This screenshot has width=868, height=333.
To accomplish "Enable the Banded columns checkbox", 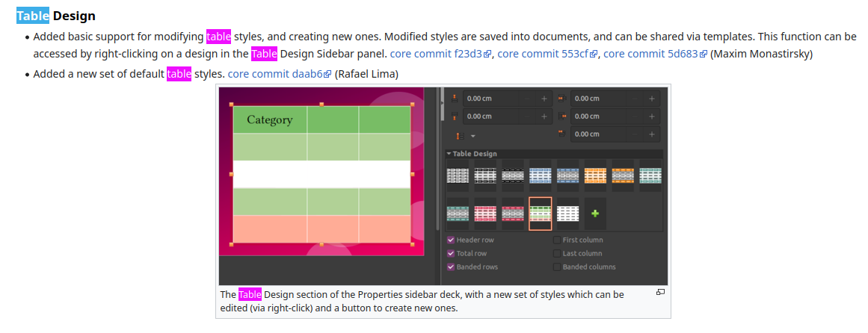I will pos(557,267).
